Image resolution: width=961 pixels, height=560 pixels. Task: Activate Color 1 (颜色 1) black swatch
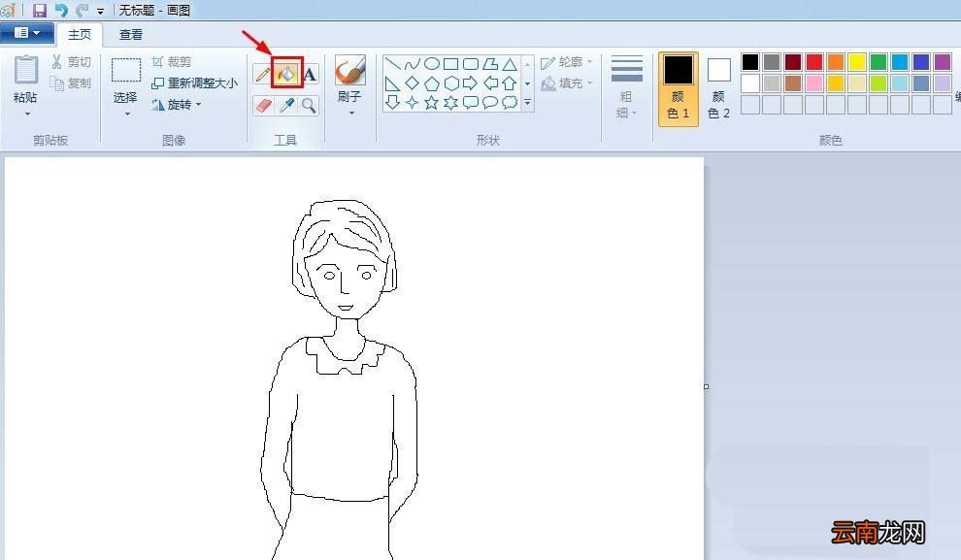[x=678, y=89]
